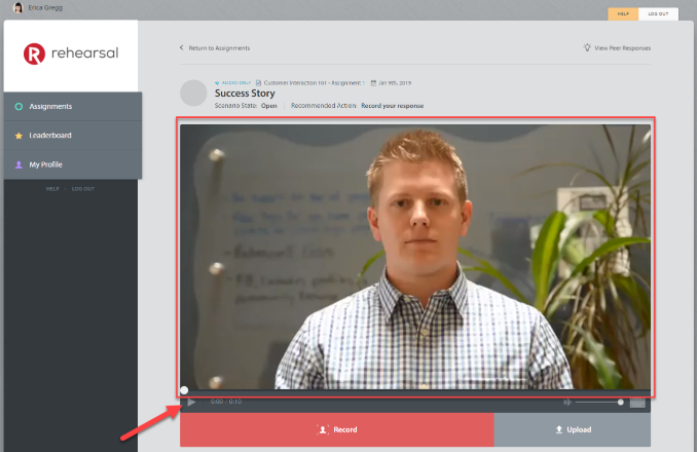
Task: Click the My Profile person icon
Action: [18, 164]
